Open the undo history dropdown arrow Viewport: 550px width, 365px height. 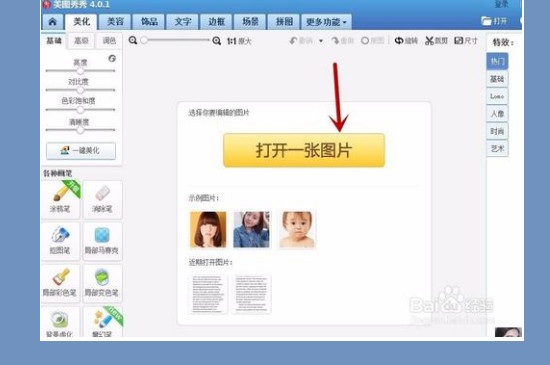(321, 41)
